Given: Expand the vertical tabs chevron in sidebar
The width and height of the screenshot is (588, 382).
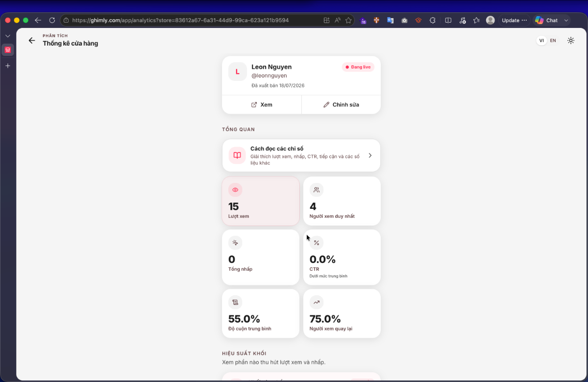Looking at the screenshot, I should coord(8,36).
